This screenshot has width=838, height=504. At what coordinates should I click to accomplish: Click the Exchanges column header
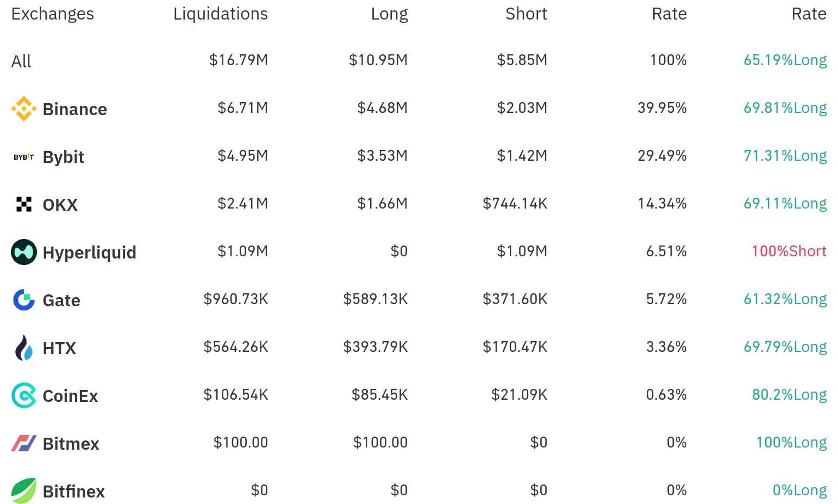click(x=53, y=14)
